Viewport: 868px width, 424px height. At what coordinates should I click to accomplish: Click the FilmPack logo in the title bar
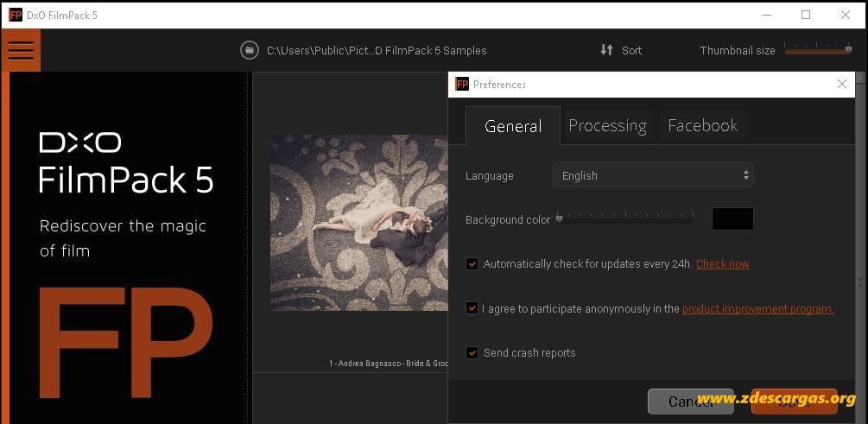click(16, 15)
